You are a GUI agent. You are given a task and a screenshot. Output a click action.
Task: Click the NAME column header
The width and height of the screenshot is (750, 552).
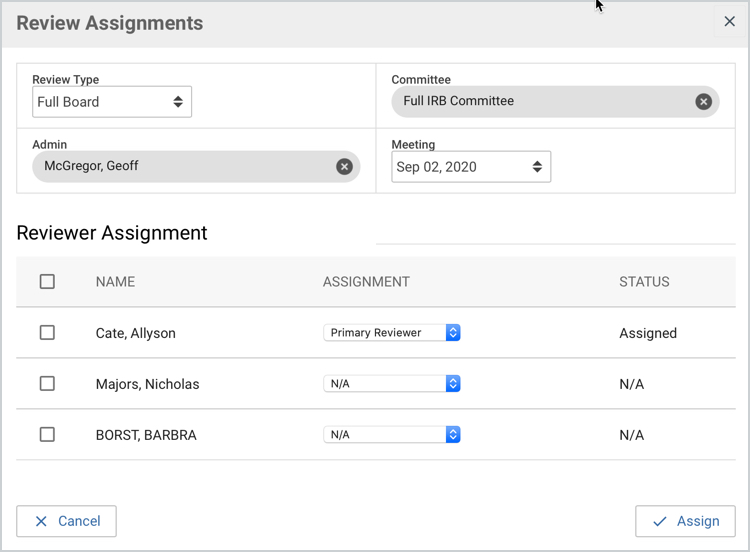(x=115, y=282)
